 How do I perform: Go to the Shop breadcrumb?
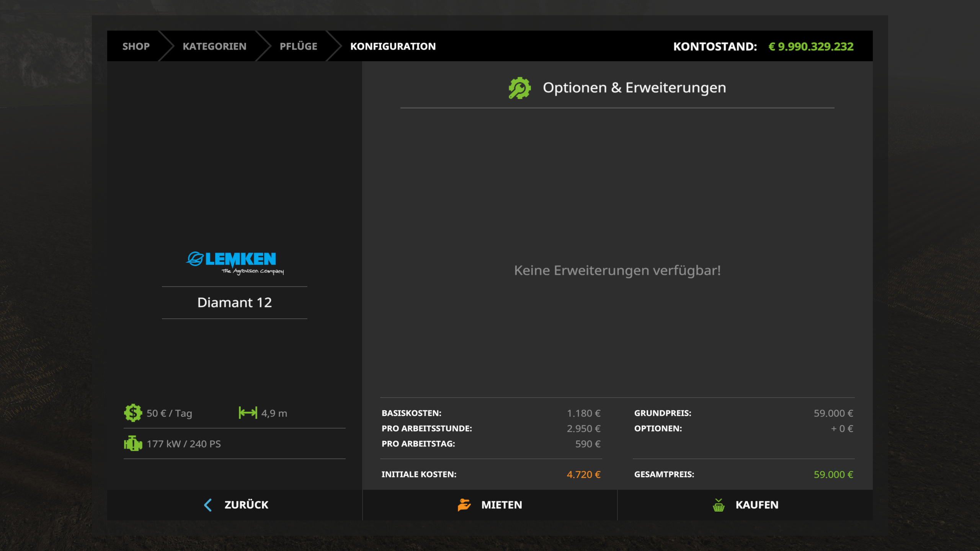coord(136,46)
